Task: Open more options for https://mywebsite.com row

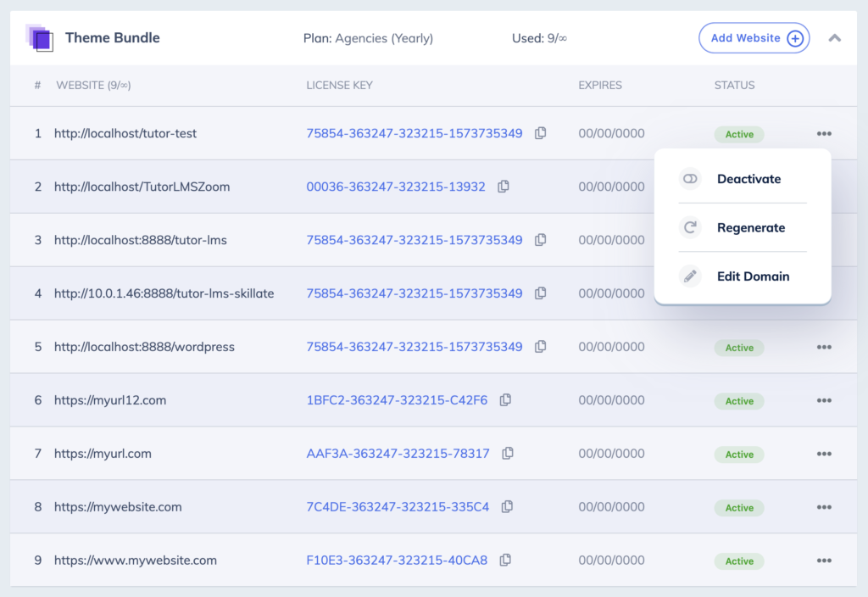Action: pyautogui.click(x=824, y=507)
